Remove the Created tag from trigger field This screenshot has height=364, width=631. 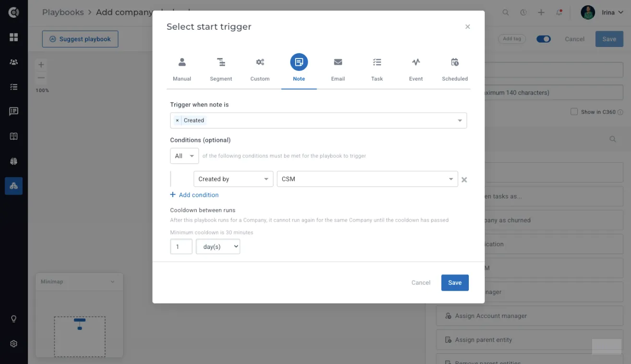178,120
